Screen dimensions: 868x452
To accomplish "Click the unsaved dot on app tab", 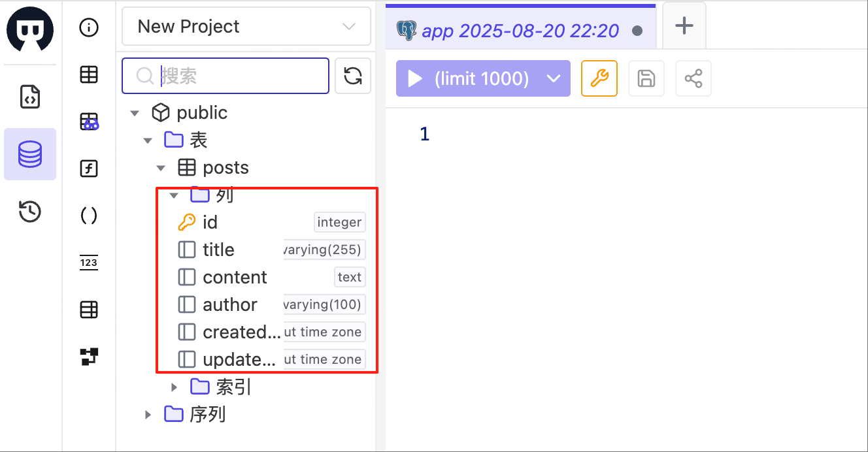I will point(637,31).
